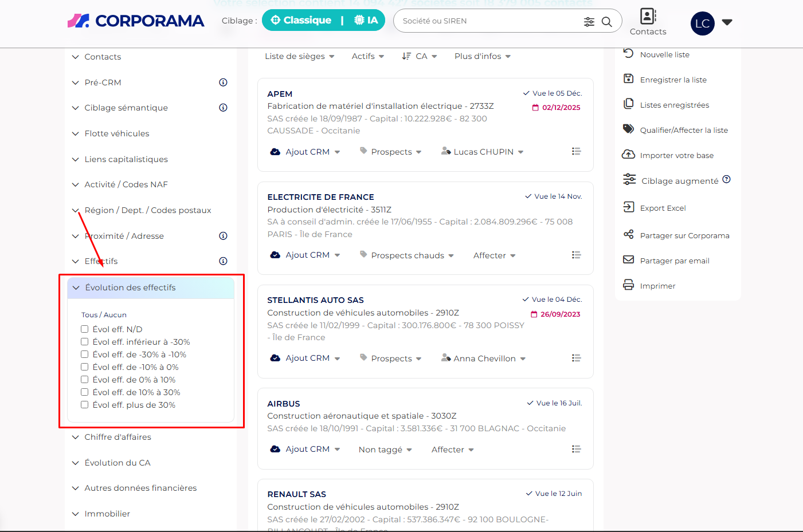Screen dimensions: 803x532
Task: Click info icon next to Pré-CRM
Action: tap(223, 82)
